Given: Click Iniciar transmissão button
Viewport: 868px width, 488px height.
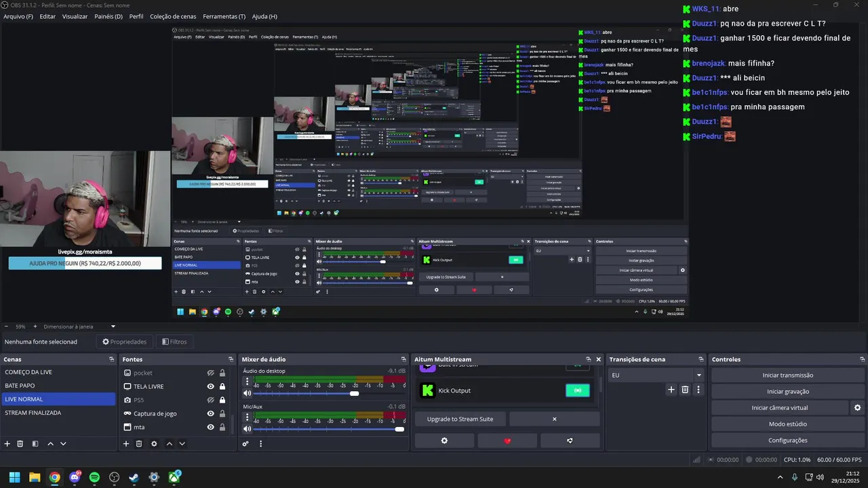Looking at the screenshot, I should [788, 375].
